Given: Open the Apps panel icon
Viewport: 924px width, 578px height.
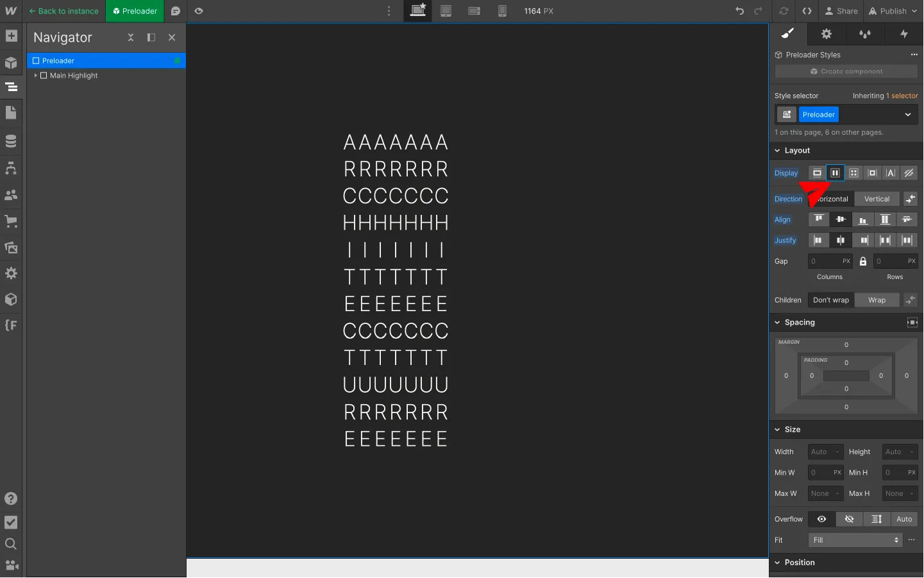Looking at the screenshot, I should click(x=11, y=300).
